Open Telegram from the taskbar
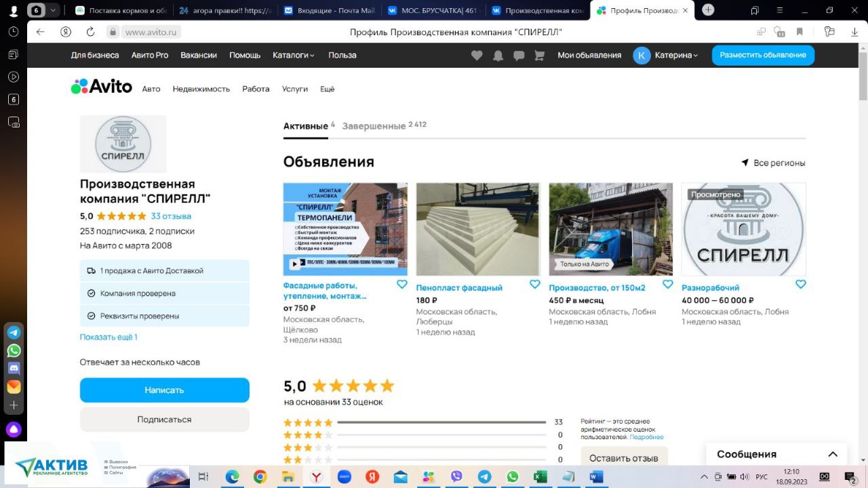 (x=484, y=476)
